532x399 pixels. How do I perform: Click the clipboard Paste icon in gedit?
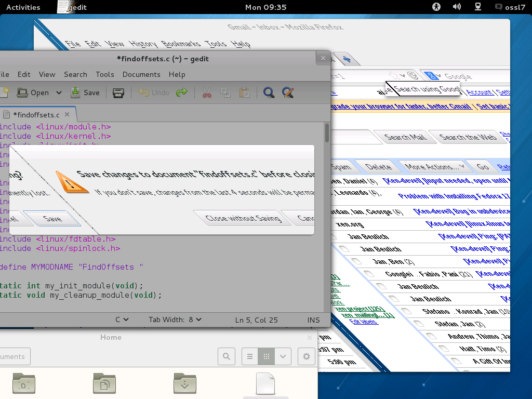[x=244, y=92]
